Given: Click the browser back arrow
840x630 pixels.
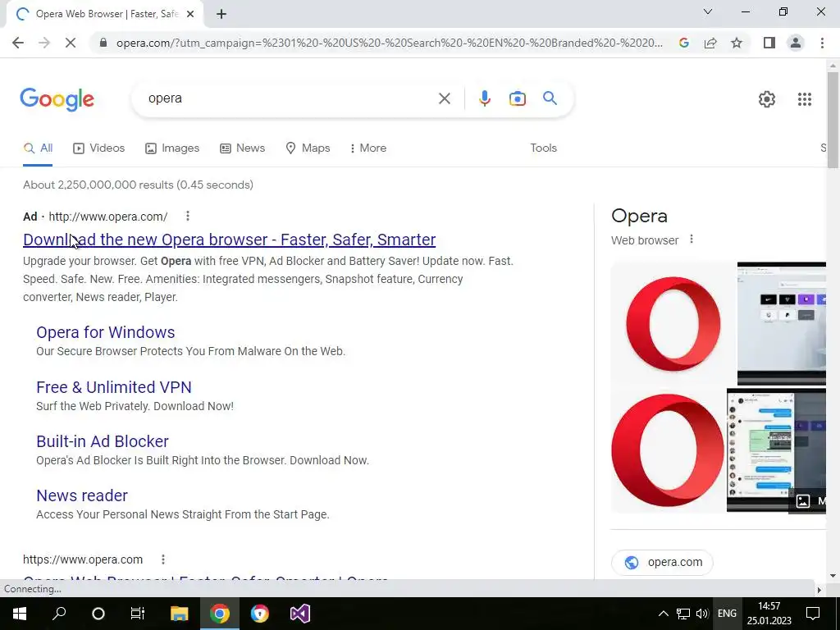Looking at the screenshot, I should pyautogui.click(x=18, y=43).
